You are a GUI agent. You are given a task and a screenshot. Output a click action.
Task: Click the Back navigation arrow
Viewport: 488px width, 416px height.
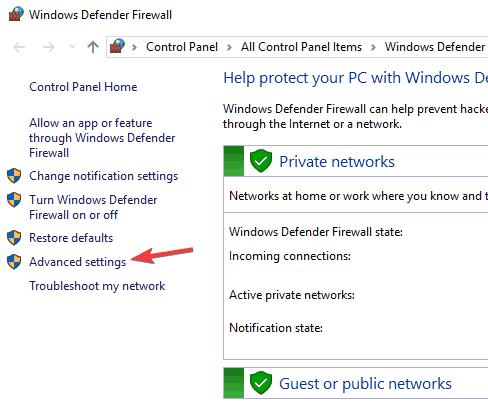19,47
